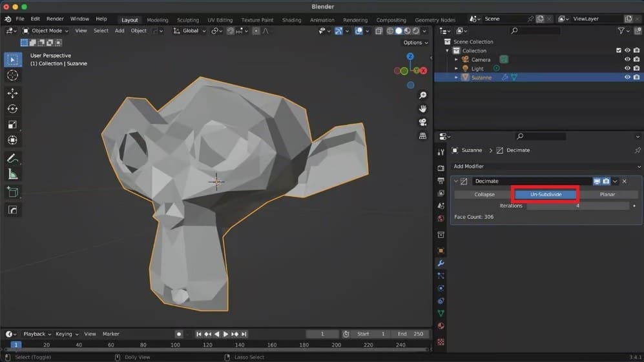Toggle Camera visibility eye in outliner

(627, 59)
